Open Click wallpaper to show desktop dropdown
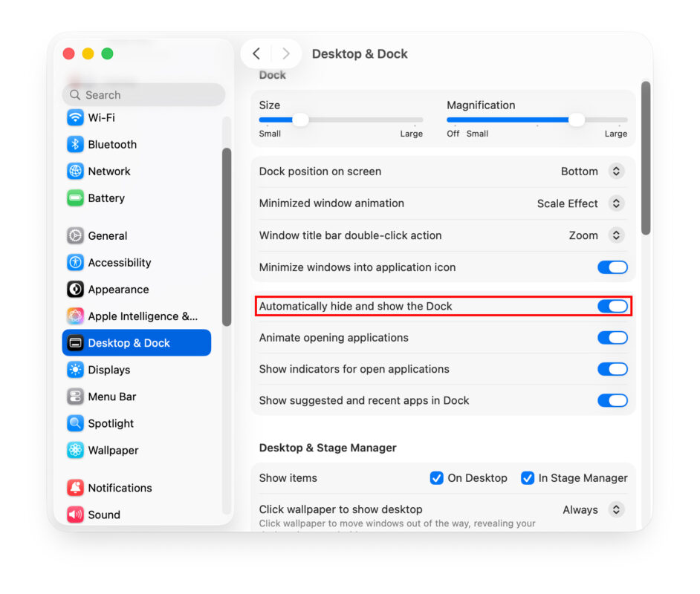This screenshot has height=594, width=700. 616,509
